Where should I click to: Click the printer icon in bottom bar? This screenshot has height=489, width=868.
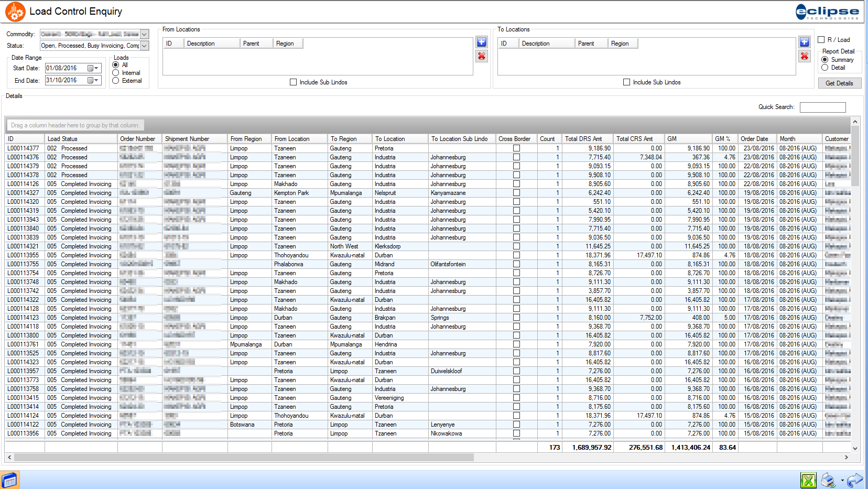point(828,480)
